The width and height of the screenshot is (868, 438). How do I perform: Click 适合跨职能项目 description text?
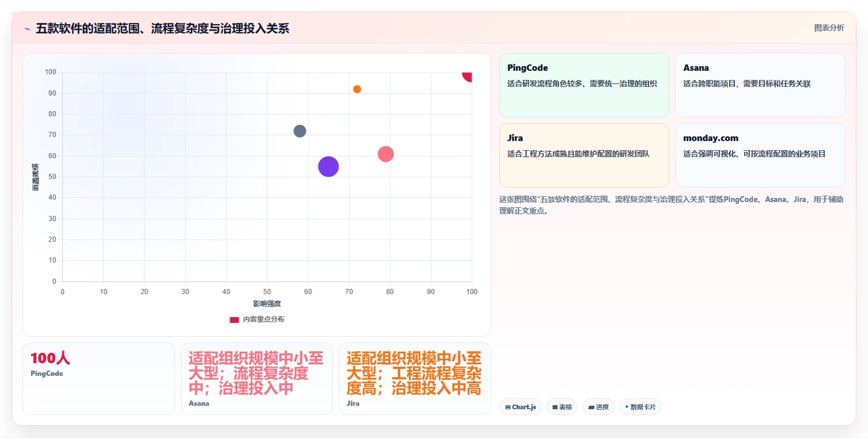click(x=746, y=84)
